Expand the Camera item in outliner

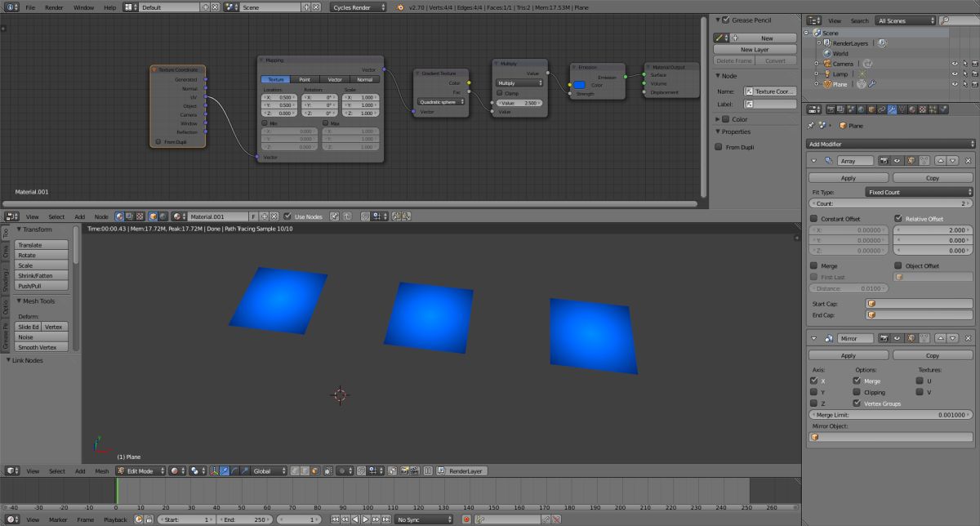[816, 64]
